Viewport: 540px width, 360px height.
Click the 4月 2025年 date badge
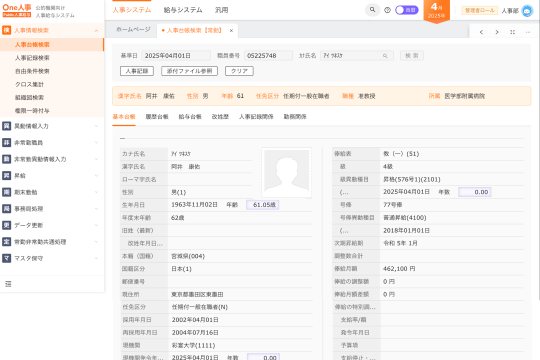pyautogui.click(x=436, y=11)
